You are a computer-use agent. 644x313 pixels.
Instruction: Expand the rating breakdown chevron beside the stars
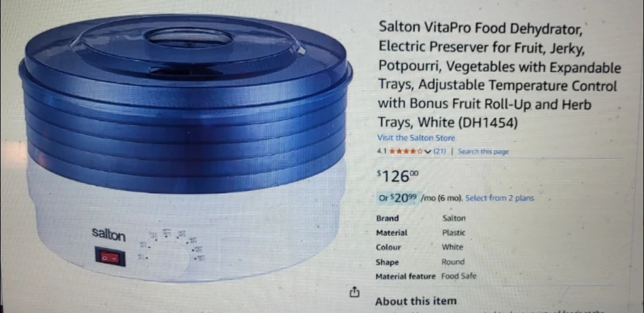point(428,151)
